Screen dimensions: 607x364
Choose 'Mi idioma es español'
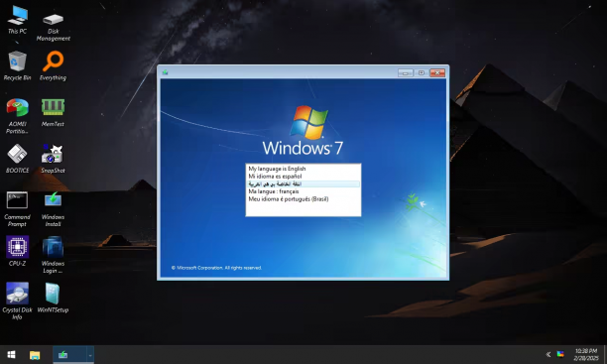[x=303, y=177]
